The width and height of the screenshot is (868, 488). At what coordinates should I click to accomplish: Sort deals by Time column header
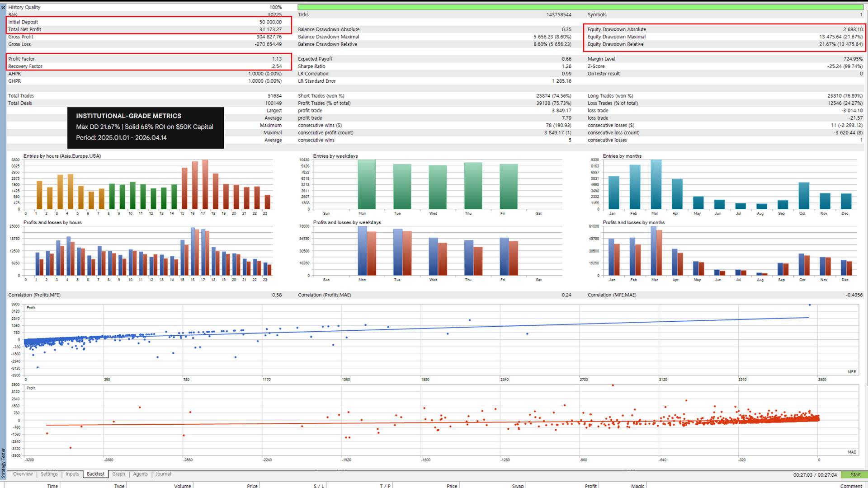click(x=52, y=486)
